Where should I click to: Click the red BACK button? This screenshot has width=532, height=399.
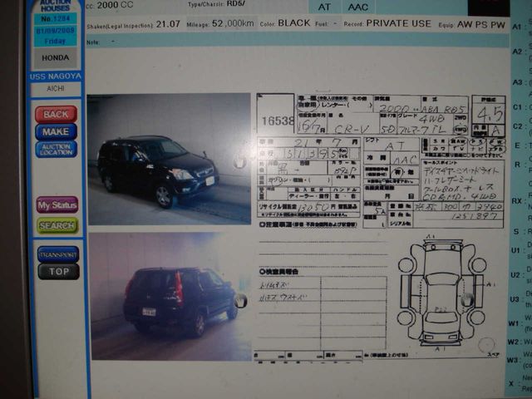click(x=56, y=114)
